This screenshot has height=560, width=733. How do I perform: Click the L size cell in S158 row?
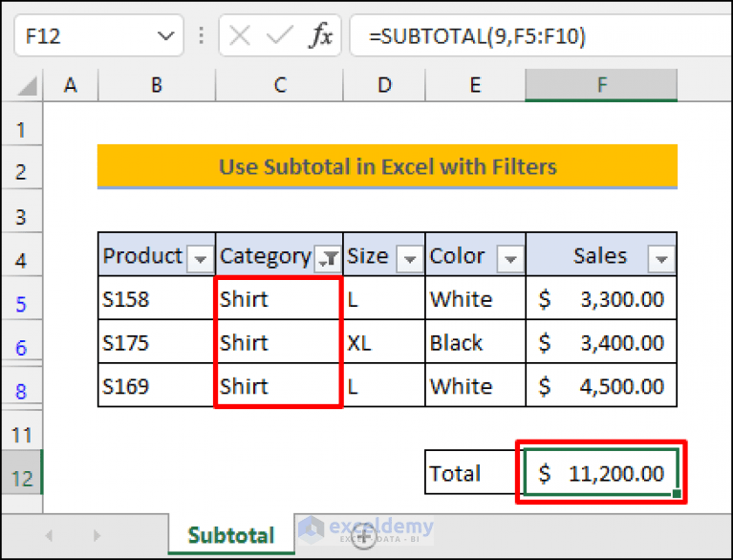[x=384, y=299]
